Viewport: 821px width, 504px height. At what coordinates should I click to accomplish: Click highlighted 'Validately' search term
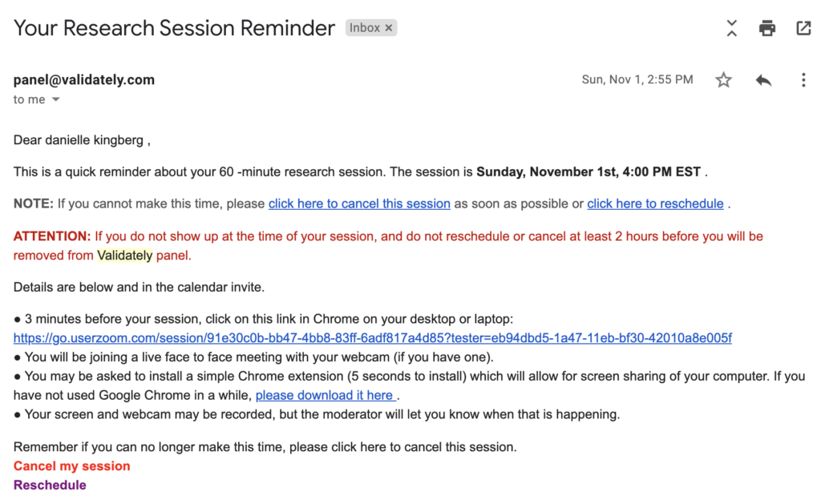124,256
